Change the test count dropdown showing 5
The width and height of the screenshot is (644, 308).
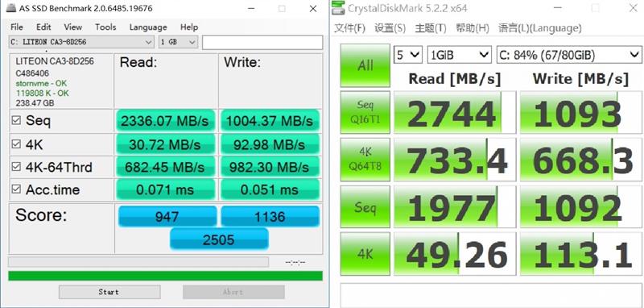408,55
